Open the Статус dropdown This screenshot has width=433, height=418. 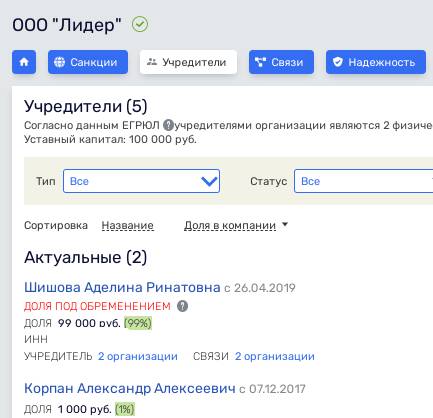click(x=363, y=181)
